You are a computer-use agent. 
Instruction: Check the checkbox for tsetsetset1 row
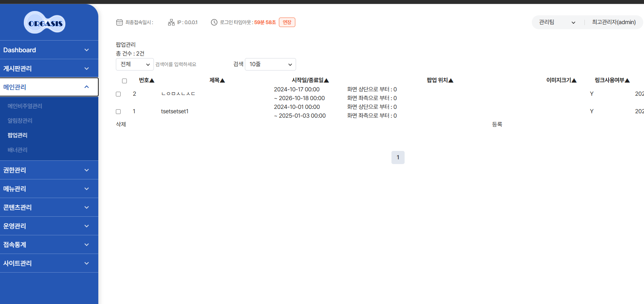point(118,111)
